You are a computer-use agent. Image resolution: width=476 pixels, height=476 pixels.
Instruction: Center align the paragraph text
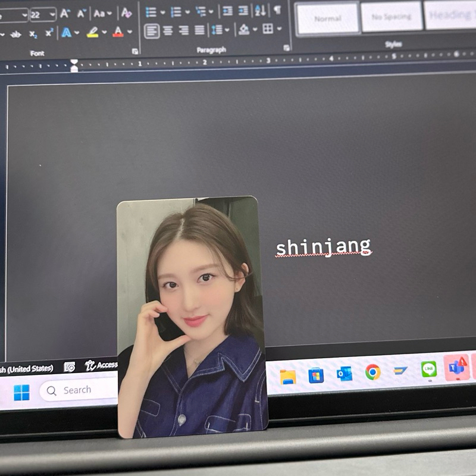click(x=168, y=30)
